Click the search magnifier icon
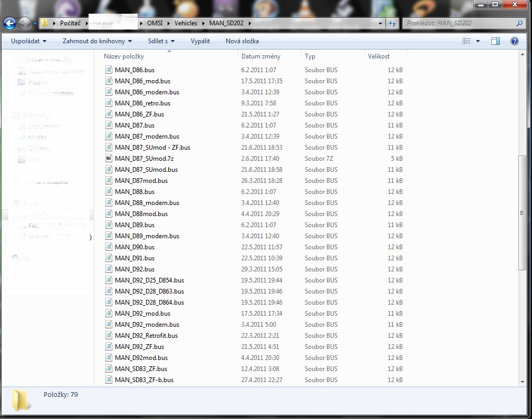The image size is (532, 419). pyautogui.click(x=519, y=24)
